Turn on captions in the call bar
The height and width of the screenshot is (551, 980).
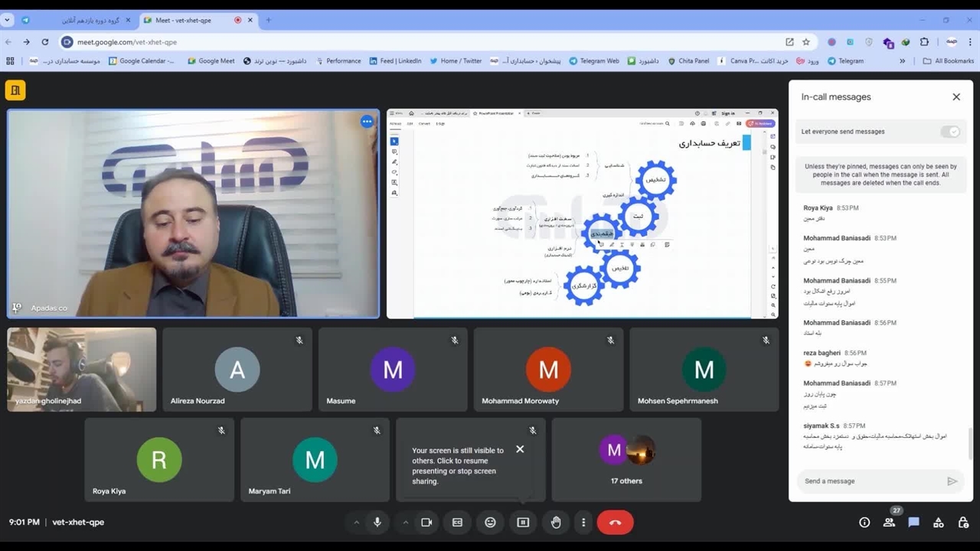coord(457,523)
